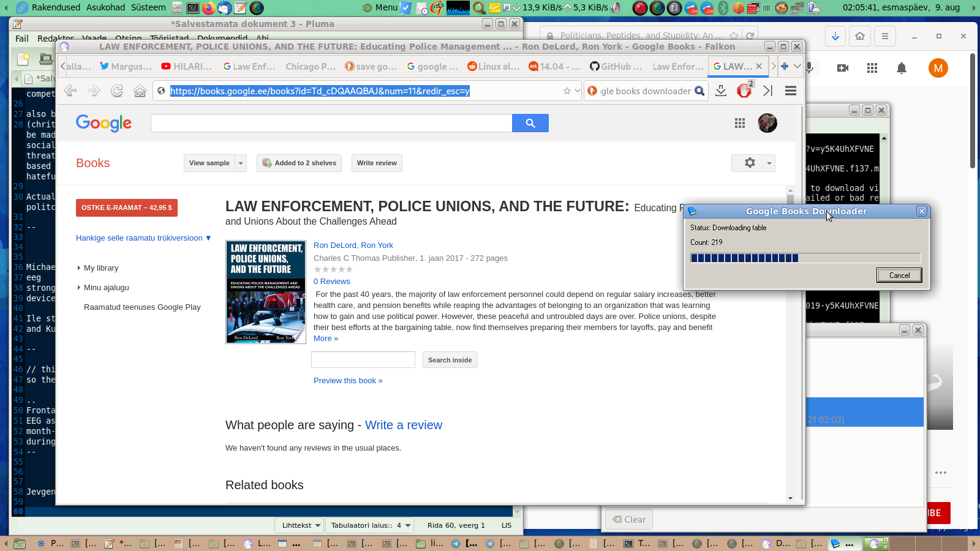Reload the Google Books page
This screenshot has width=980, height=551.
[117, 91]
